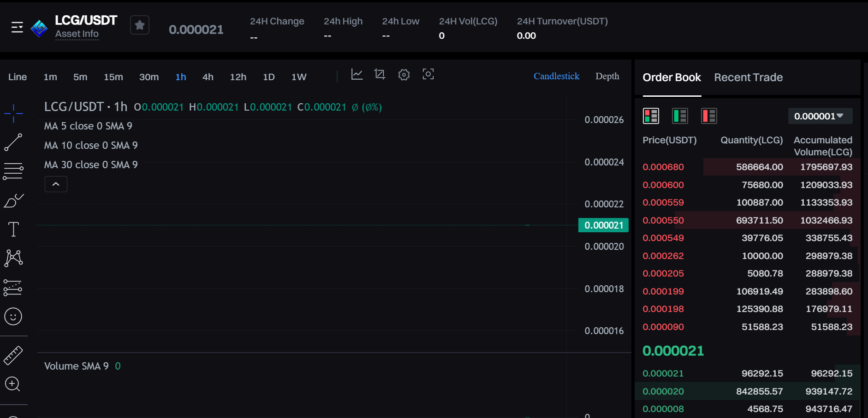The height and width of the screenshot is (418, 868).
Task: Switch chart to Depth view
Action: click(x=607, y=76)
